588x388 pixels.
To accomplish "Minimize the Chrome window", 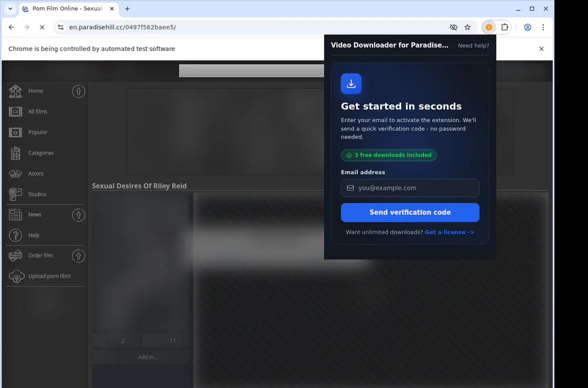I will pyautogui.click(x=519, y=9).
